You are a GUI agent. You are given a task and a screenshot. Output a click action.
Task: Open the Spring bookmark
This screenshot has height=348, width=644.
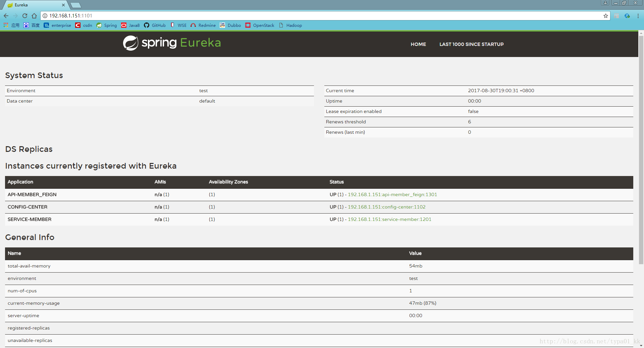pos(107,25)
